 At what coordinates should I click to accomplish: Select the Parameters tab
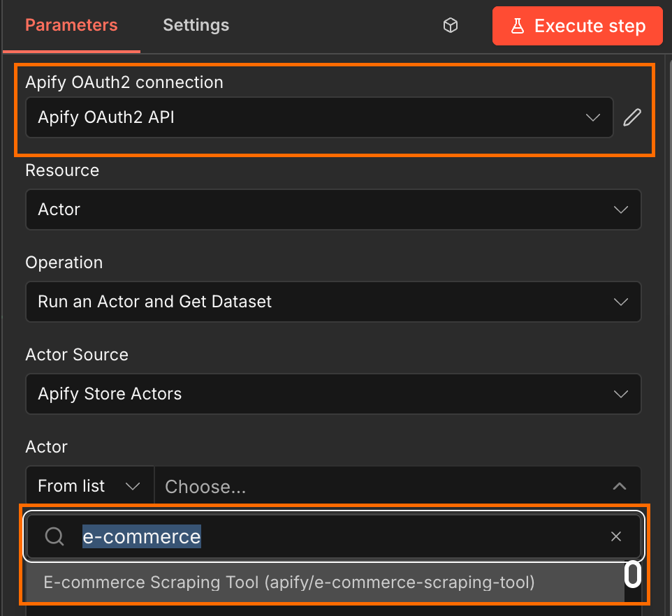pos(71,25)
